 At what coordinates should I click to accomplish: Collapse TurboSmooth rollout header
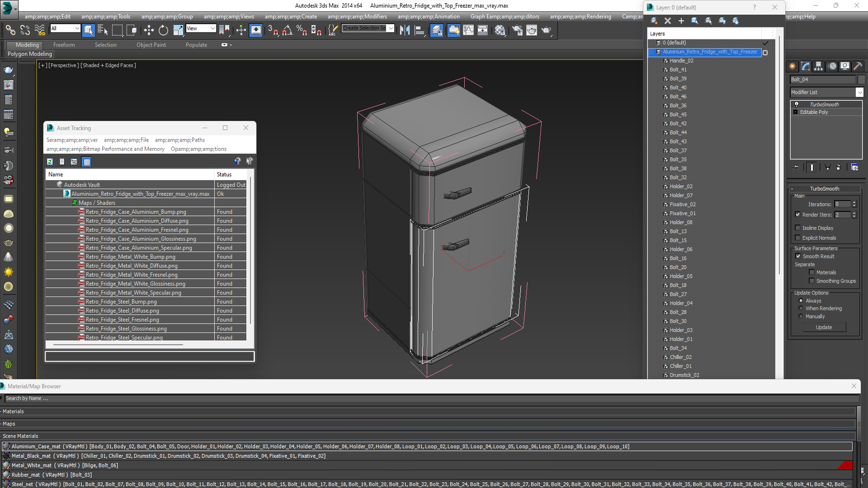[824, 188]
